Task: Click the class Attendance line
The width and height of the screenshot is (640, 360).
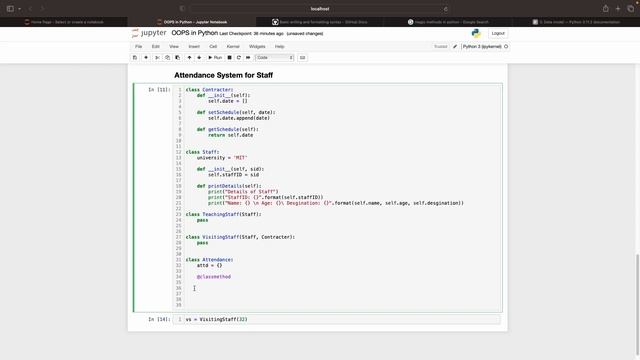Action: [209, 260]
